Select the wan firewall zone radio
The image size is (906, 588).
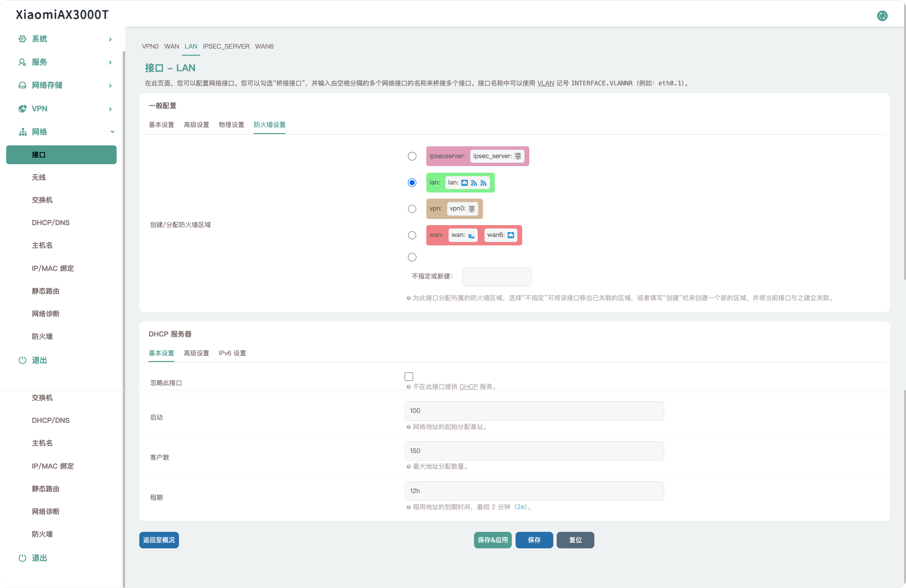point(412,235)
